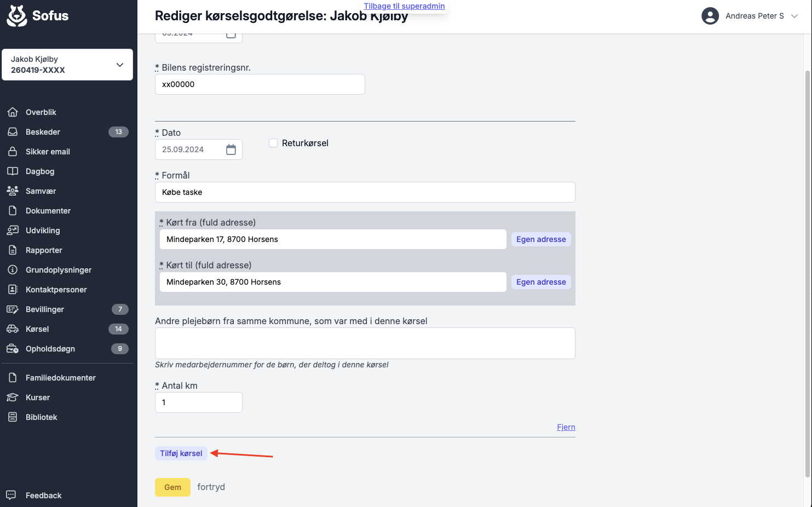The width and height of the screenshot is (812, 507).
Task: Click the Sofus logo icon
Action: click(17, 16)
